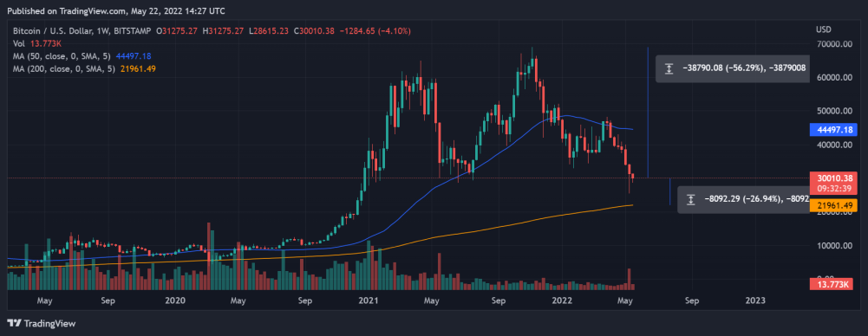The width and height of the screenshot is (868, 336).
Task: Click the TradingView logo at bottom left
Action: tap(42, 323)
